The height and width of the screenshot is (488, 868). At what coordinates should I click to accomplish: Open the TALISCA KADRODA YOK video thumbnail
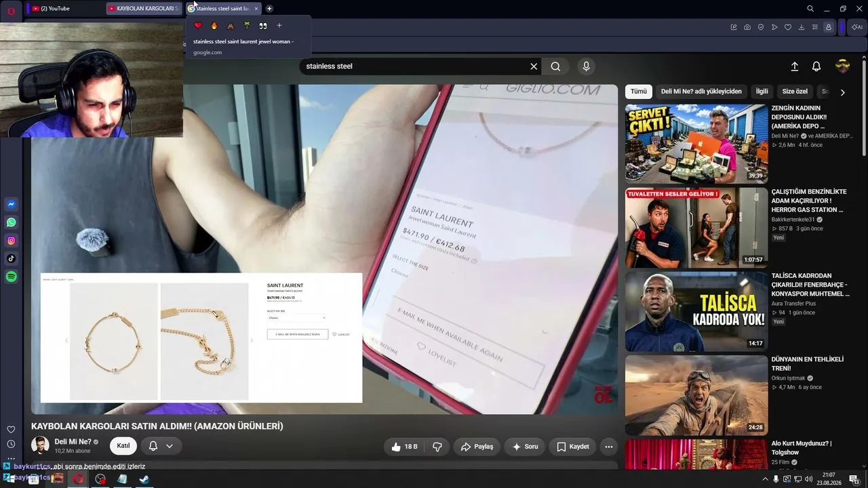click(x=696, y=312)
